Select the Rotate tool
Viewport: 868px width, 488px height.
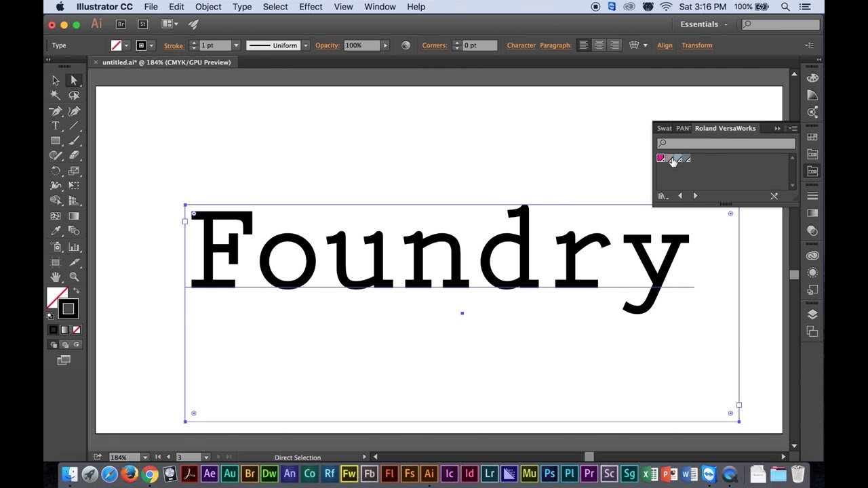tap(56, 171)
